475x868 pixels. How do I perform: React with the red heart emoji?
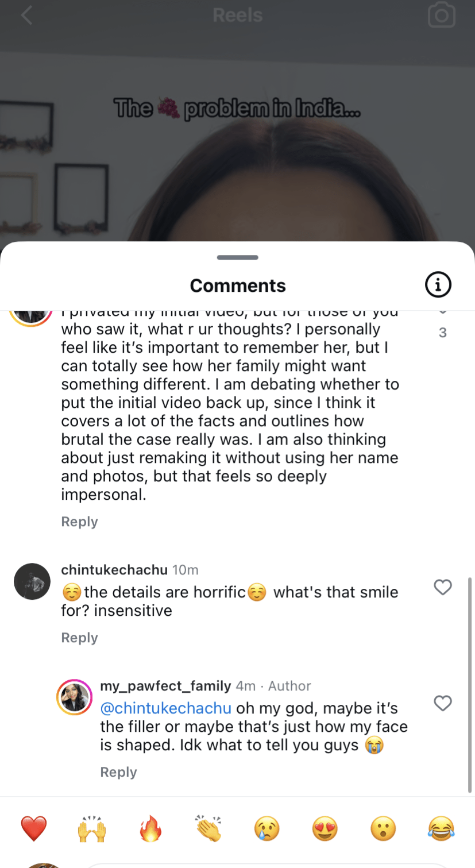(x=33, y=829)
